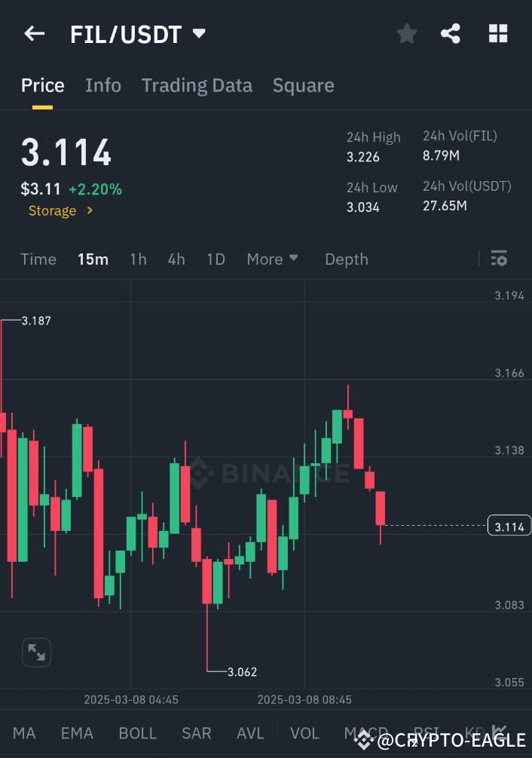The width and height of the screenshot is (532, 758).
Task: Tap the fullscreen expand icon on chart
Action: point(35,652)
